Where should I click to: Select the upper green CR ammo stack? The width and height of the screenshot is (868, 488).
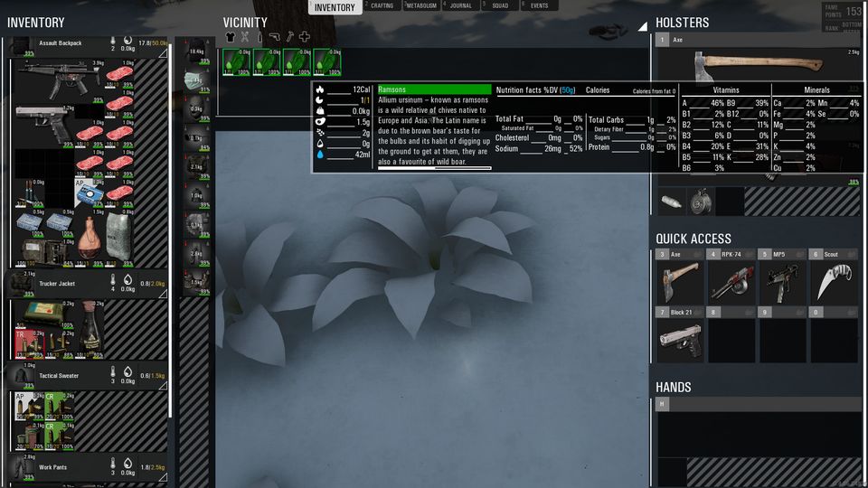point(60,406)
